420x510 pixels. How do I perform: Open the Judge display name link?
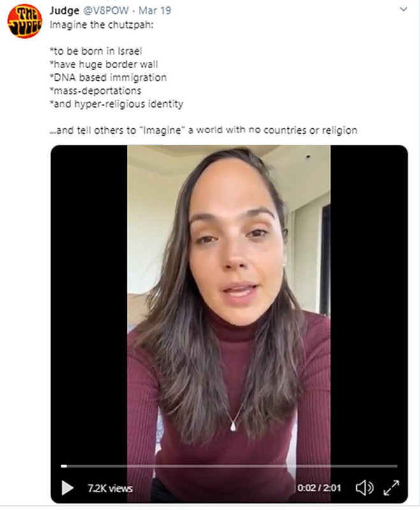[64, 10]
